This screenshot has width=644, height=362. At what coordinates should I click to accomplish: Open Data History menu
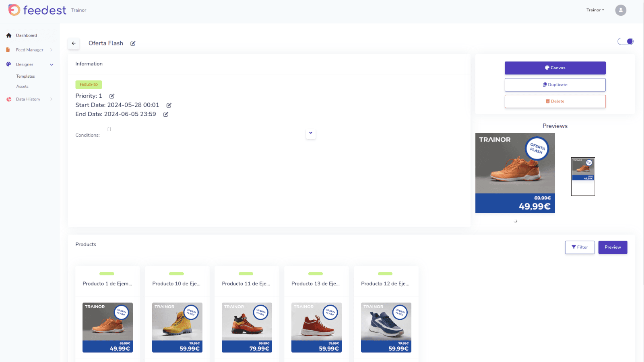pos(28,99)
